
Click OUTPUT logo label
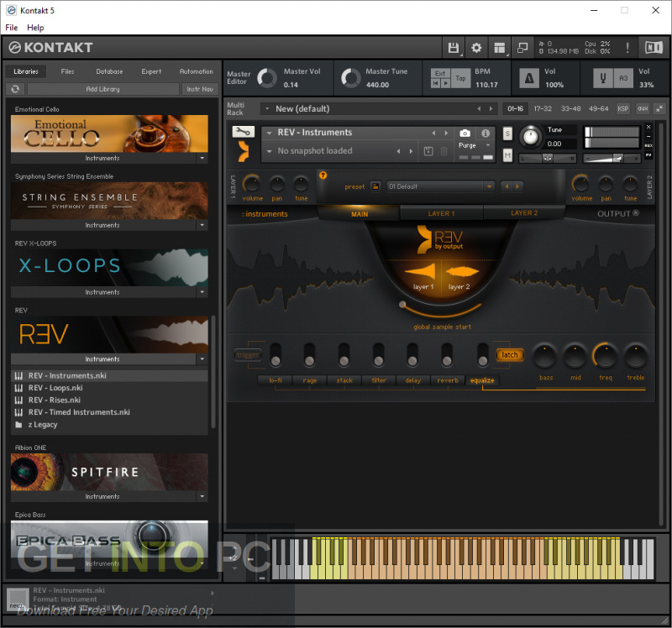[617, 213]
